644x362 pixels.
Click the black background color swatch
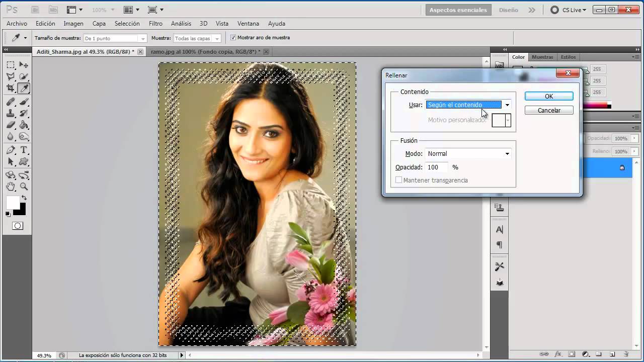pos(22,211)
